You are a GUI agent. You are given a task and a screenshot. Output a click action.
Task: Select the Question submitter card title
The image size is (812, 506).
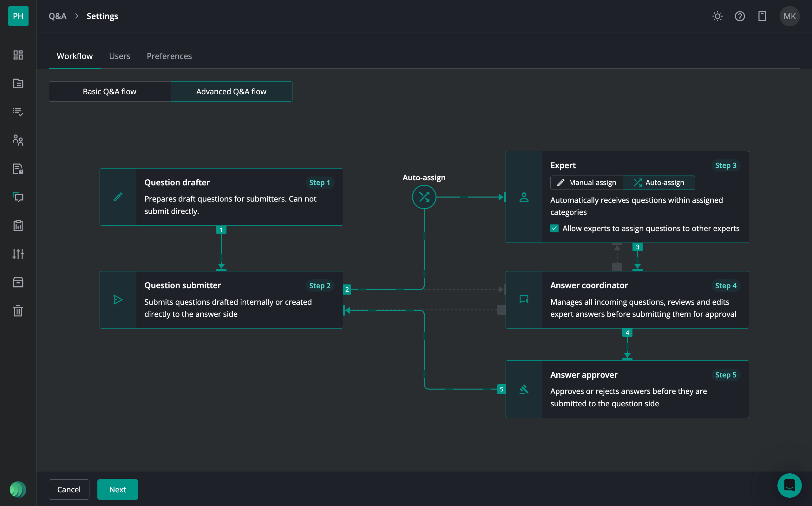click(x=183, y=285)
